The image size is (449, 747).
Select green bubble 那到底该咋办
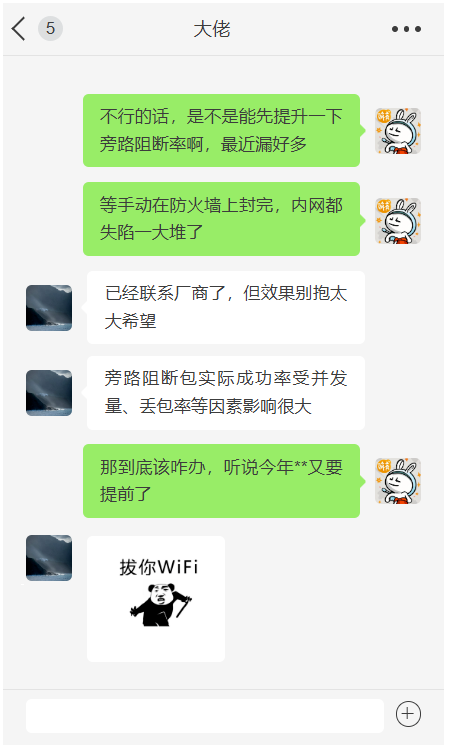(221, 481)
